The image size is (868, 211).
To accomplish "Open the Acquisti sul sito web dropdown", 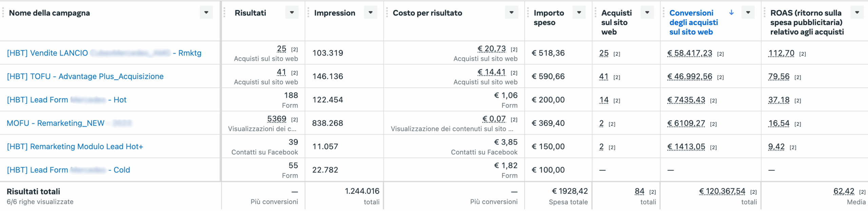I will point(647,13).
